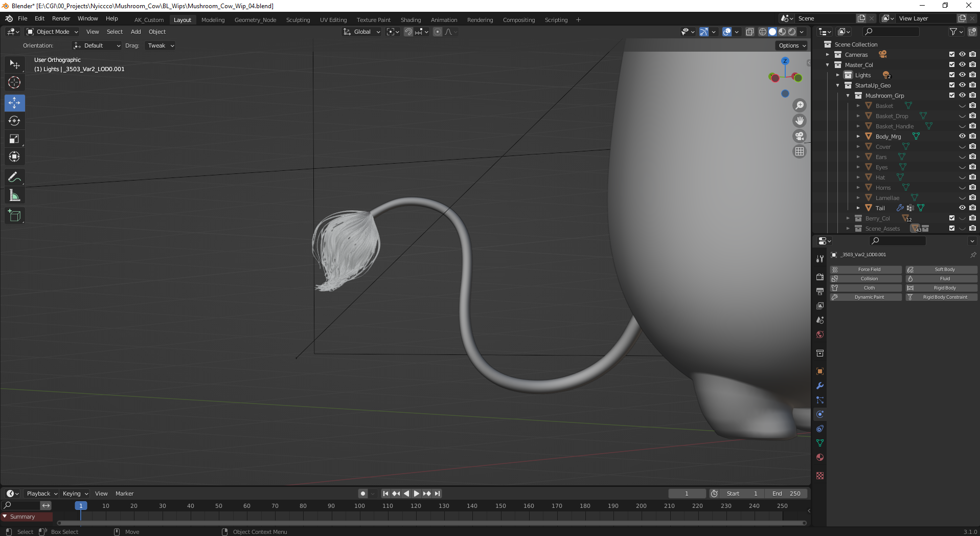Select the Cursor tool in the viewport toolbar
The width and height of the screenshot is (980, 536).
pos(14,82)
